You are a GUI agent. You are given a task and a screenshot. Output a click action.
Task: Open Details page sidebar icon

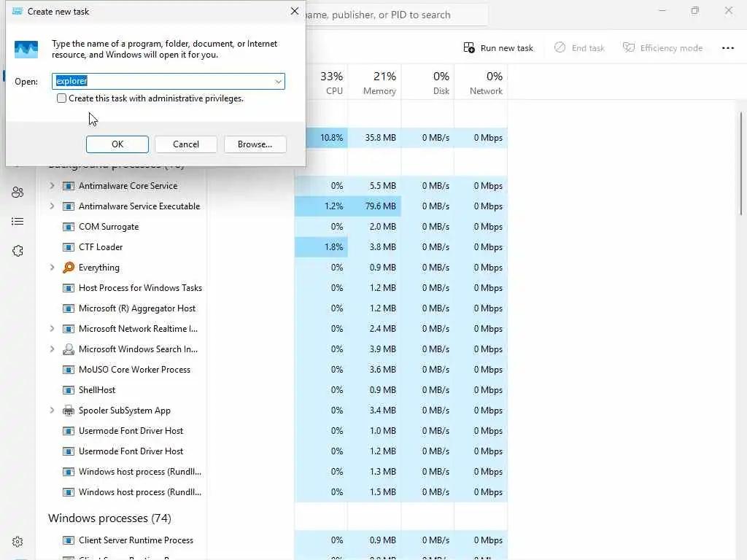[18, 222]
